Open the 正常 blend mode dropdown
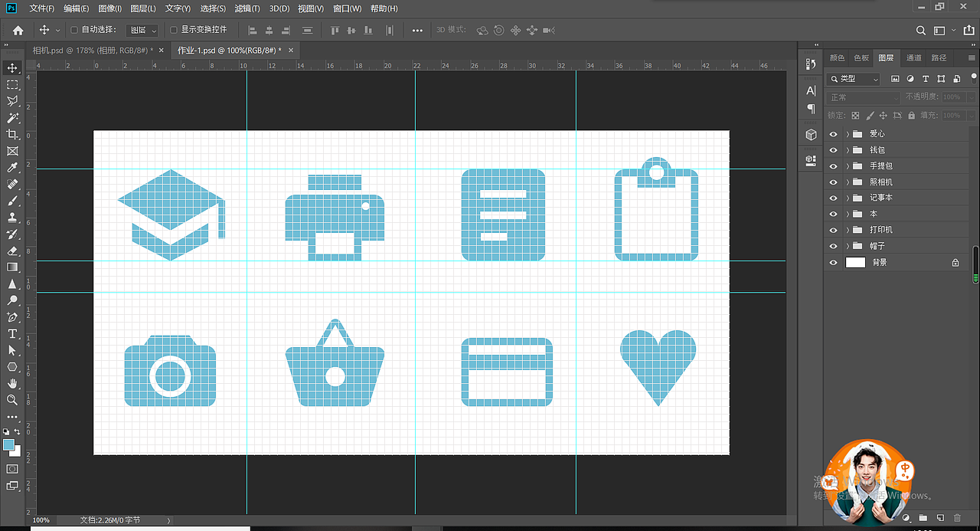The height and width of the screenshot is (531, 980). 864,97
